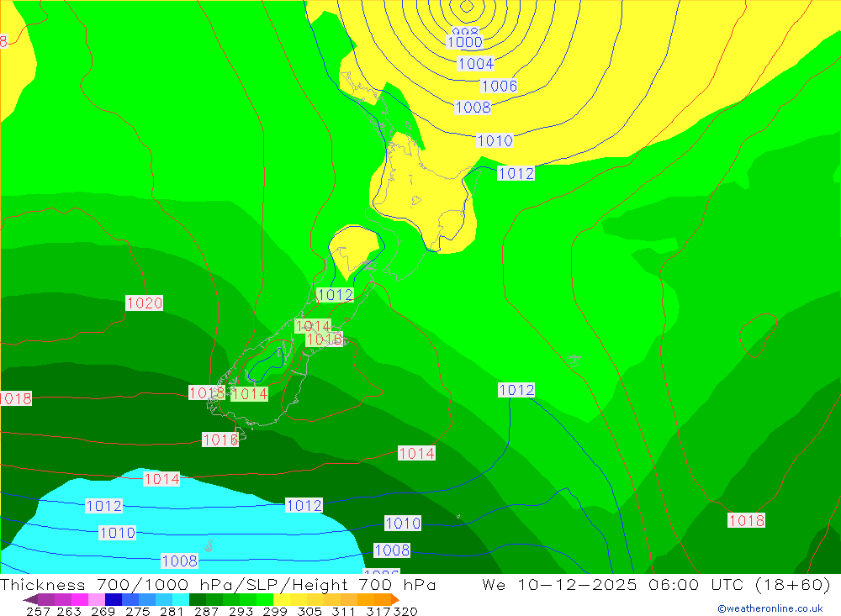Click the 'Thickness 700/1000 hPa/SLP/Height 700 hPa' title

(218, 584)
